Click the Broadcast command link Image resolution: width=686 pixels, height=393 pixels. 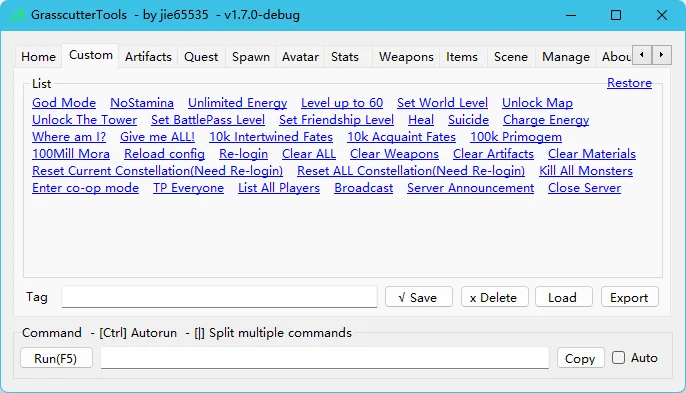click(x=364, y=188)
